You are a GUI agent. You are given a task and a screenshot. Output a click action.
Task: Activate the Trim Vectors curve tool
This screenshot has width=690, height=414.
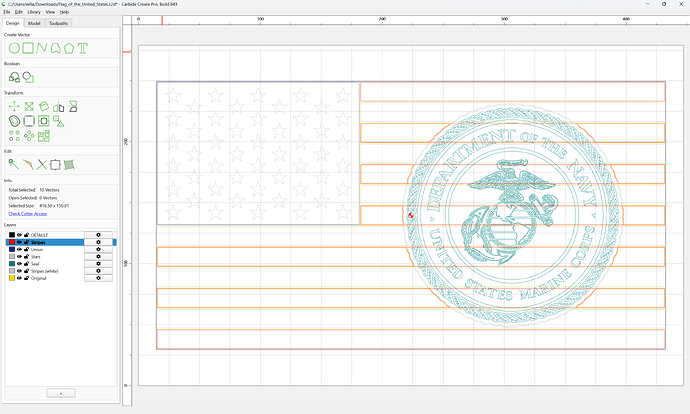(x=28, y=165)
